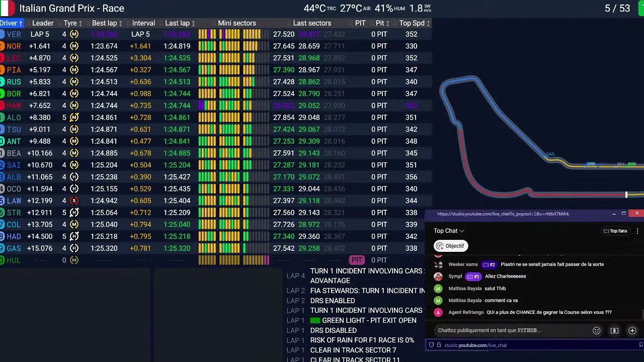Select driver VER in the table
The height and width of the screenshot is (362, 644).
(14, 34)
